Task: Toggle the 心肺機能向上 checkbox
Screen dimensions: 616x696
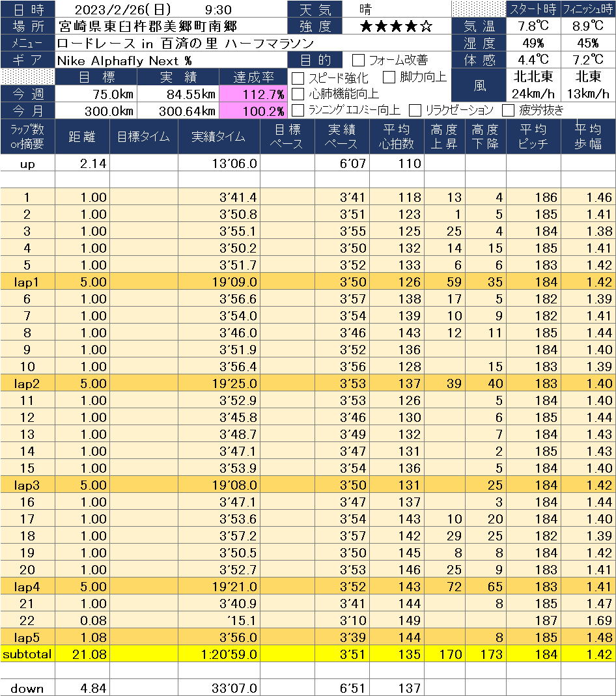Action: tap(298, 94)
